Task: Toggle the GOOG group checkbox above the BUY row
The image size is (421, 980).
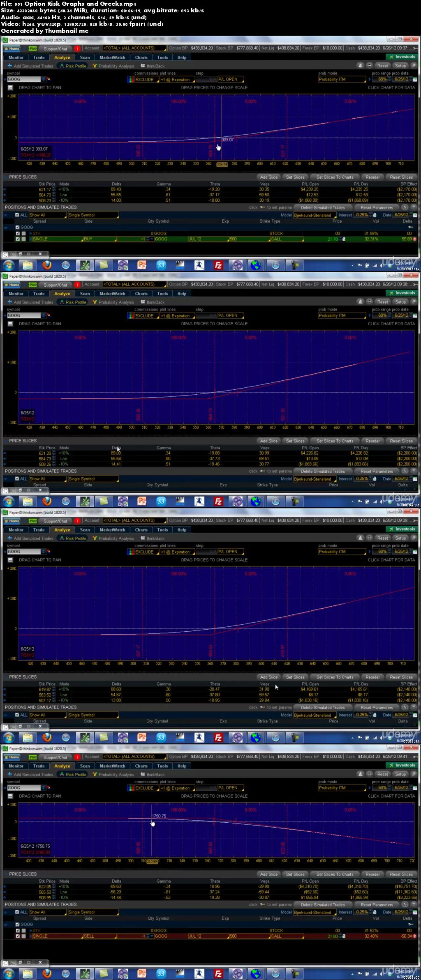Action: tap(18, 227)
